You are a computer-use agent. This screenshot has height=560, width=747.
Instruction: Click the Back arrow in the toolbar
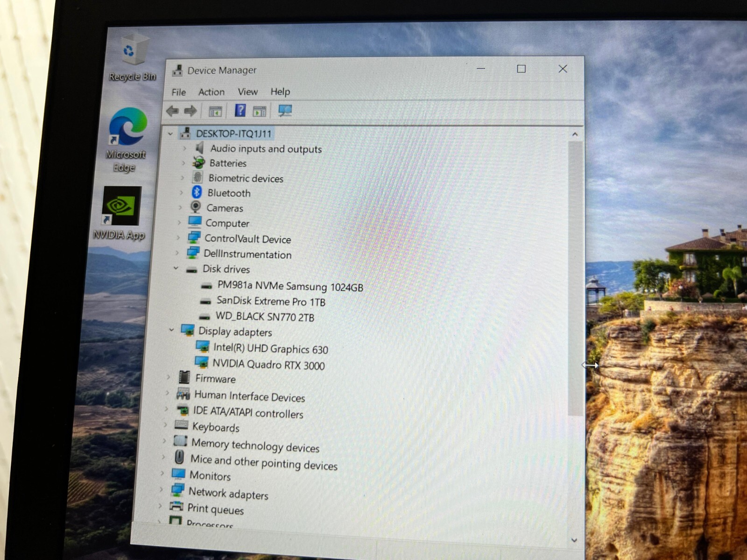click(172, 111)
